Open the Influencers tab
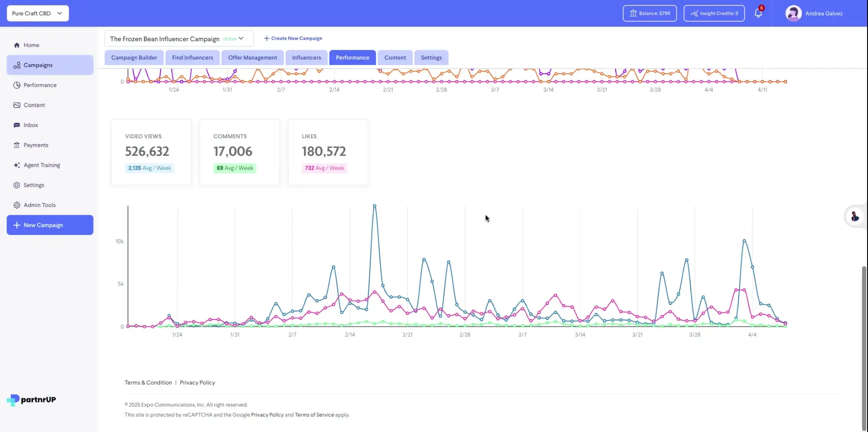This screenshot has width=868, height=432. [x=306, y=57]
